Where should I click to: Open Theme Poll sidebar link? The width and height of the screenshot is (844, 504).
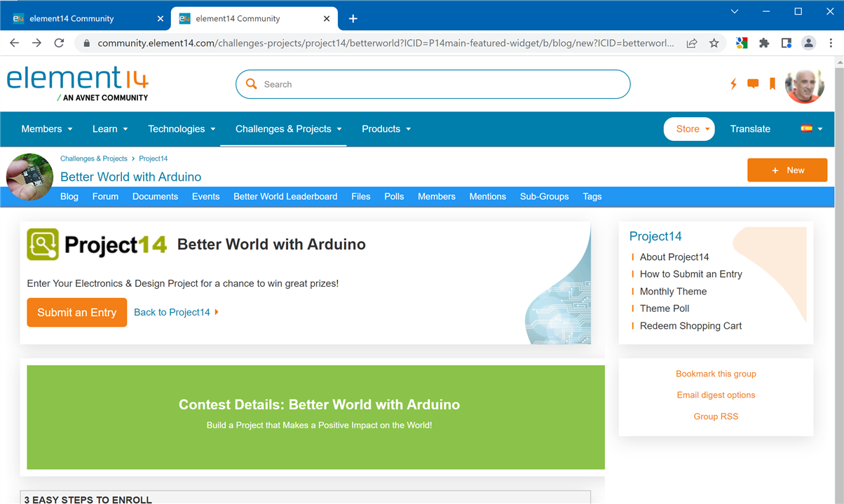coord(665,308)
